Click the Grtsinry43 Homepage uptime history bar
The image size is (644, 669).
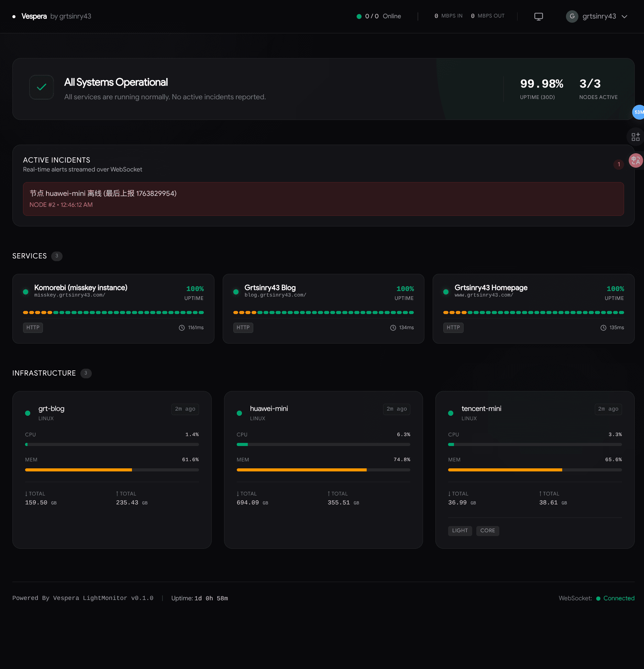coord(533,313)
